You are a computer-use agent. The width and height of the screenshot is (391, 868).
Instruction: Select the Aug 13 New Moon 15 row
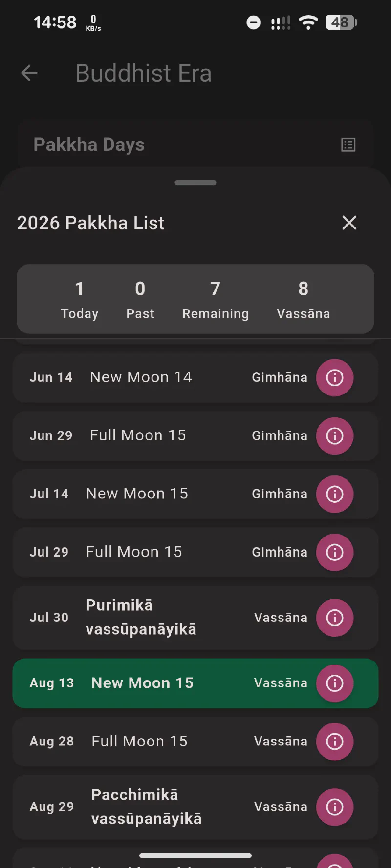click(x=195, y=683)
